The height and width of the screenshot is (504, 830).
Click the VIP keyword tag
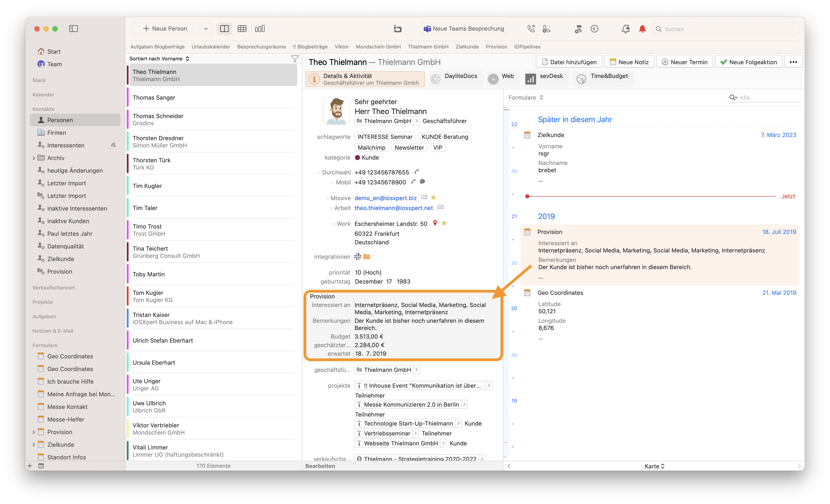point(438,147)
